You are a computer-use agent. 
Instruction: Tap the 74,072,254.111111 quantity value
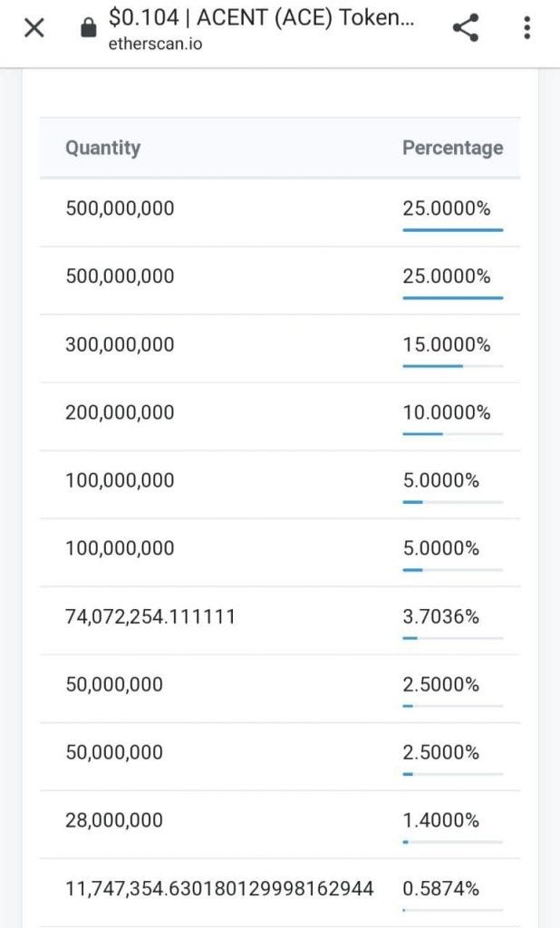(150, 616)
